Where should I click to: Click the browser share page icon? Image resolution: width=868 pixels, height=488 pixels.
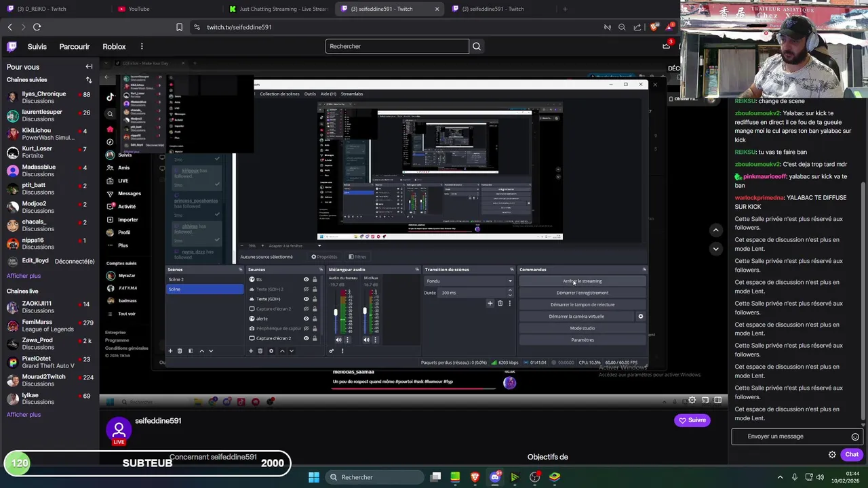click(x=637, y=27)
